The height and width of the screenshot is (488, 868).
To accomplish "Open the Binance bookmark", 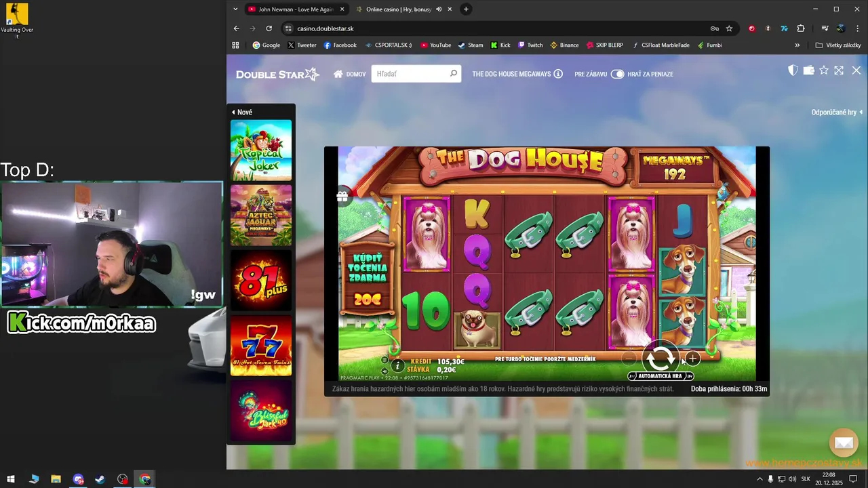I will 564,45.
